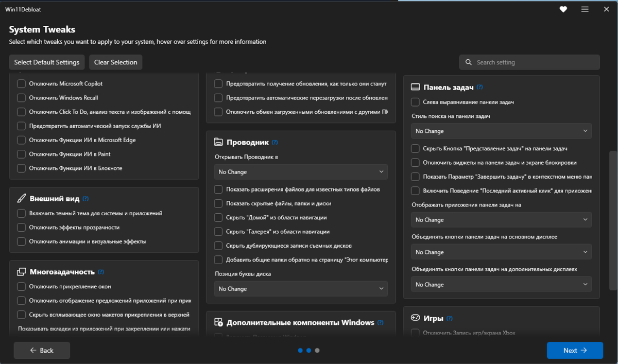Click help icon next to Внешний вид
Screen dimensions: 618x364
85,198
